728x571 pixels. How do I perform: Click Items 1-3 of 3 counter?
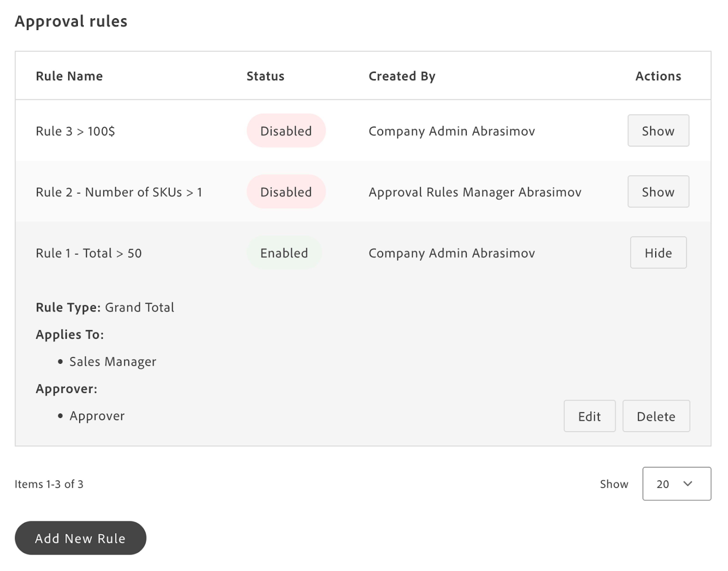tap(49, 484)
